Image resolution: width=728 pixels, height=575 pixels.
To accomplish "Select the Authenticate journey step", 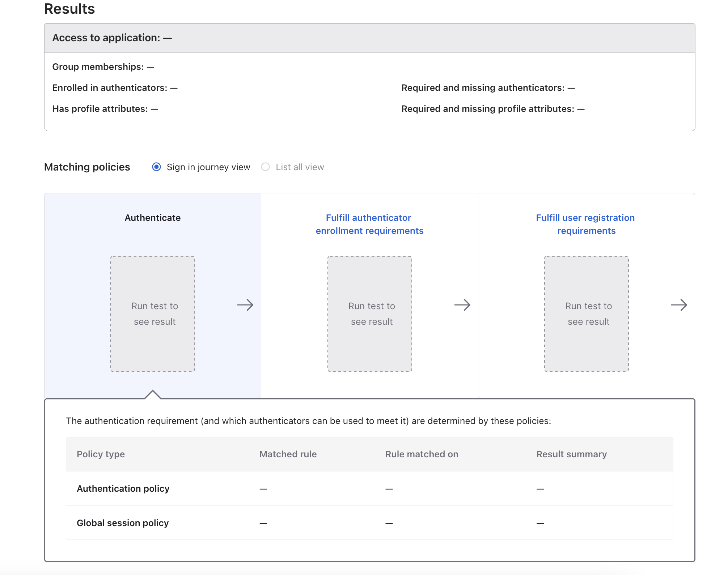I will click(152, 218).
